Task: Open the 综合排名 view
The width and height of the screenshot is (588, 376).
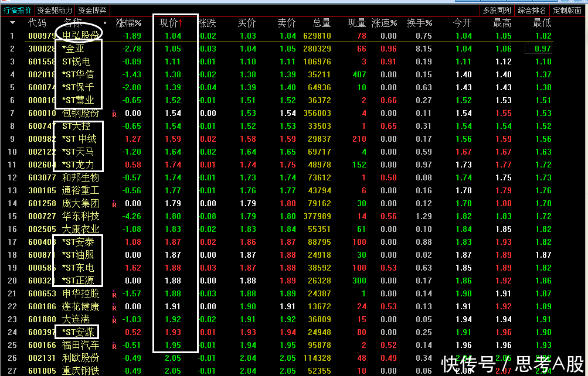Action: tap(532, 10)
